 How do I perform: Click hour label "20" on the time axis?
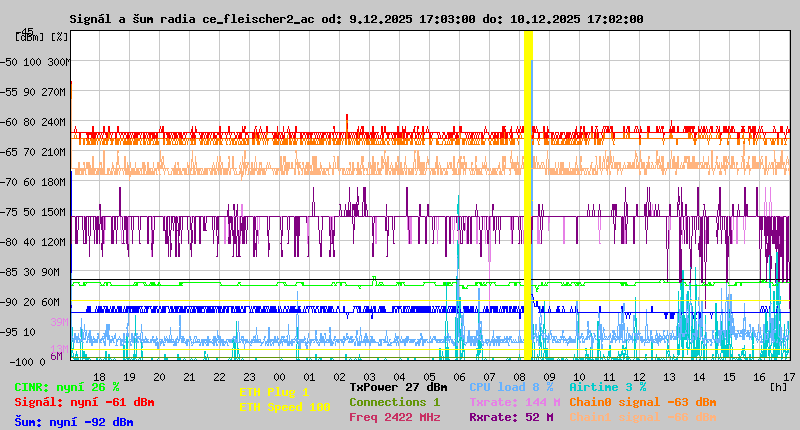(x=160, y=377)
